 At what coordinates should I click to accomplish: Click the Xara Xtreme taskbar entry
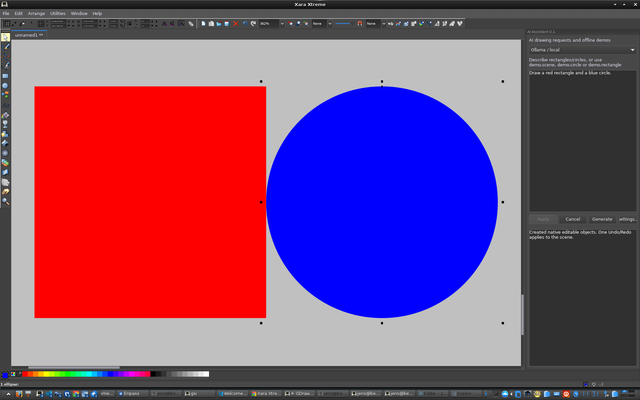(x=266, y=393)
